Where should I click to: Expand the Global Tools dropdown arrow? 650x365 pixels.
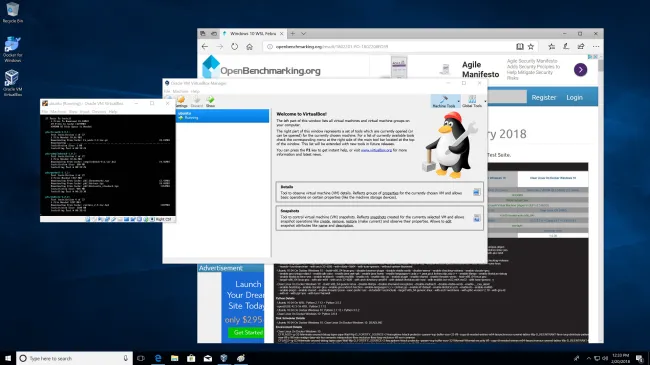[x=485, y=101]
